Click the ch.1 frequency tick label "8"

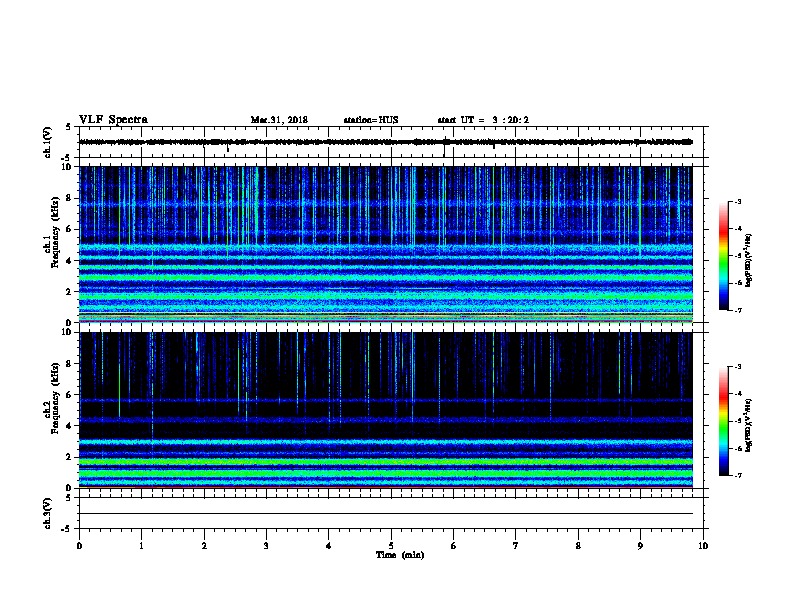[x=69, y=198]
